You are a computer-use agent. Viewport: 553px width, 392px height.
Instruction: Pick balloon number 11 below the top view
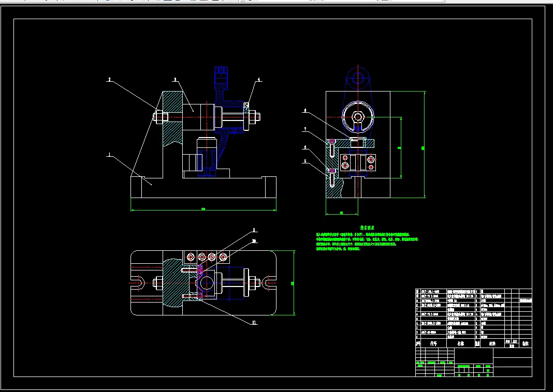(255, 323)
